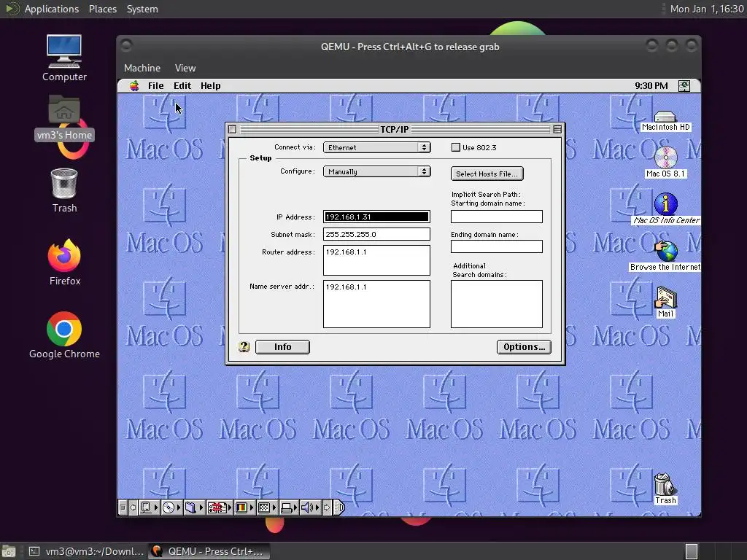This screenshot has width=747, height=560.
Task: Enable the Use 802.3 checkbox
Action: 455,147
